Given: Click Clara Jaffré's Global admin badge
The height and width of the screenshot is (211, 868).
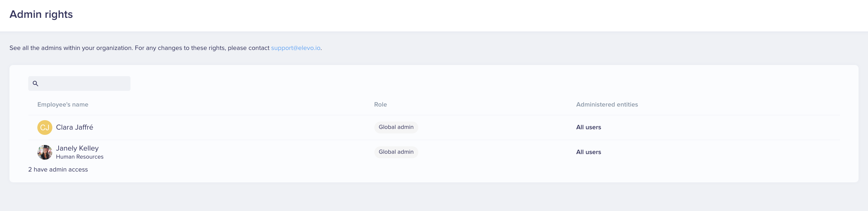Looking at the screenshot, I should tap(396, 127).
